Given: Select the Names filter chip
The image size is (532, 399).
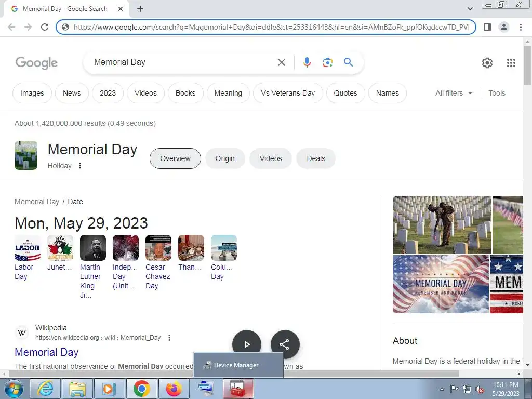Looking at the screenshot, I should (388, 93).
